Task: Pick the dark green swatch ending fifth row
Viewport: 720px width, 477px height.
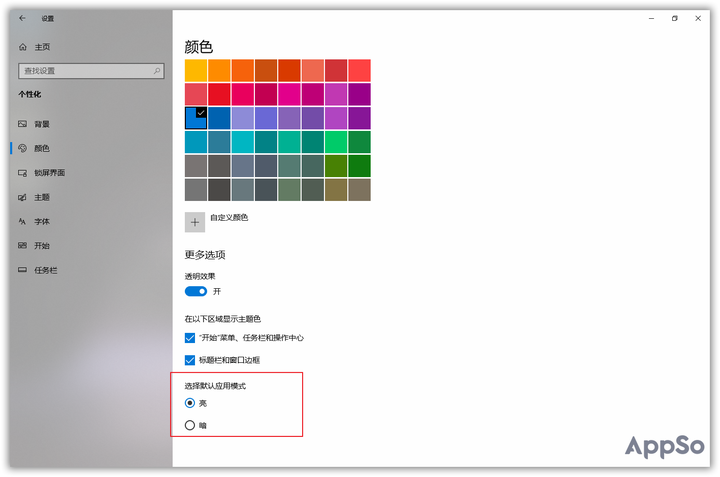Action: pyautogui.click(x=360, y=166)
